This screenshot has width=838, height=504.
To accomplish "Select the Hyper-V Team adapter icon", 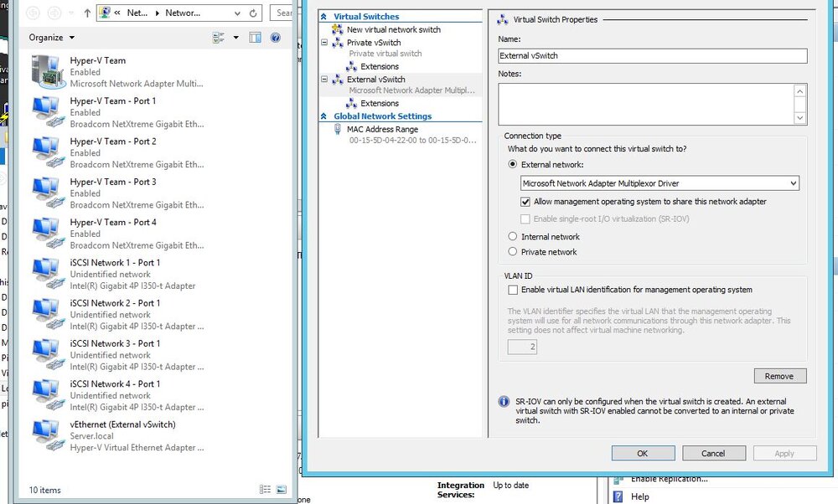I will (x=48, y=72).
